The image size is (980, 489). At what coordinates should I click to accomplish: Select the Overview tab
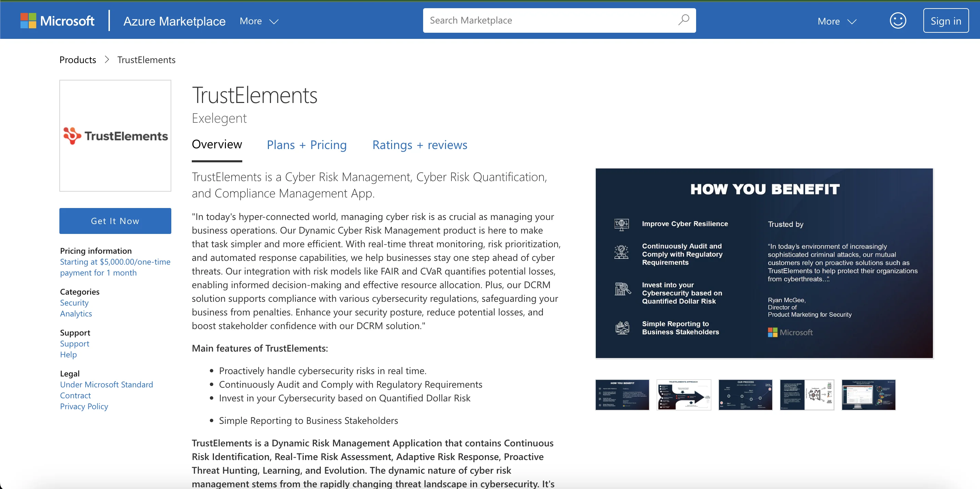(217, 145)
